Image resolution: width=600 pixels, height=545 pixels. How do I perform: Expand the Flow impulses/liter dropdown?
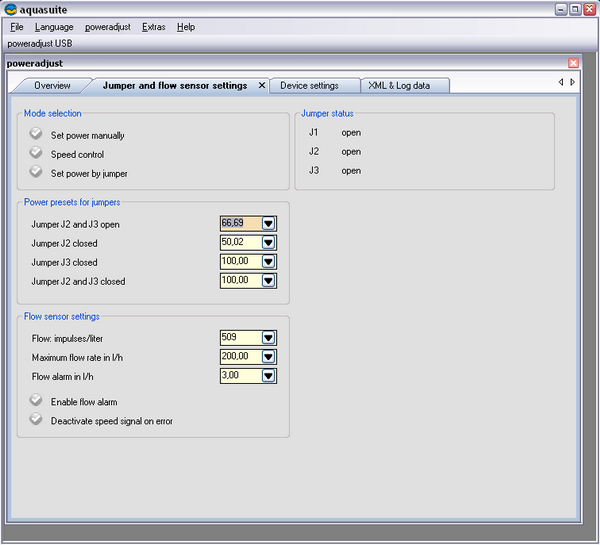point(268,338)
